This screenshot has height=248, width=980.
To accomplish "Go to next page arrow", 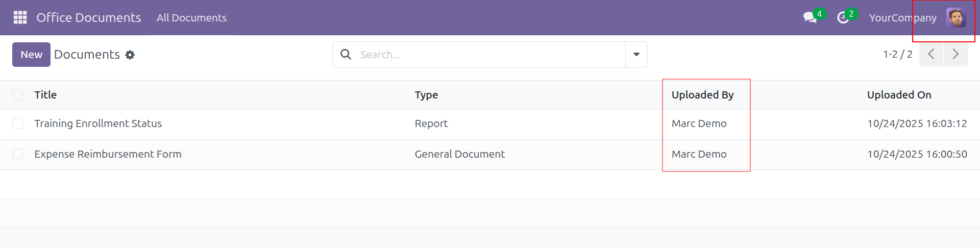I will point(955,54).
